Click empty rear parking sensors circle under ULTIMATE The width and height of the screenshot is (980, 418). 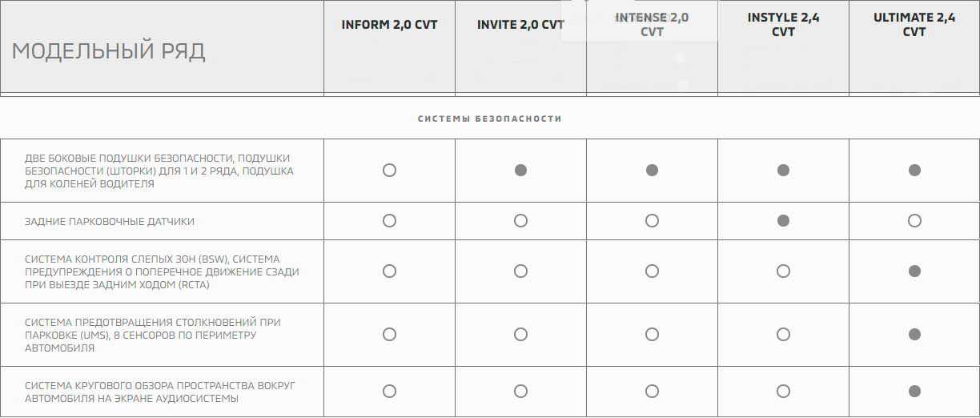(x=914, y=220)
